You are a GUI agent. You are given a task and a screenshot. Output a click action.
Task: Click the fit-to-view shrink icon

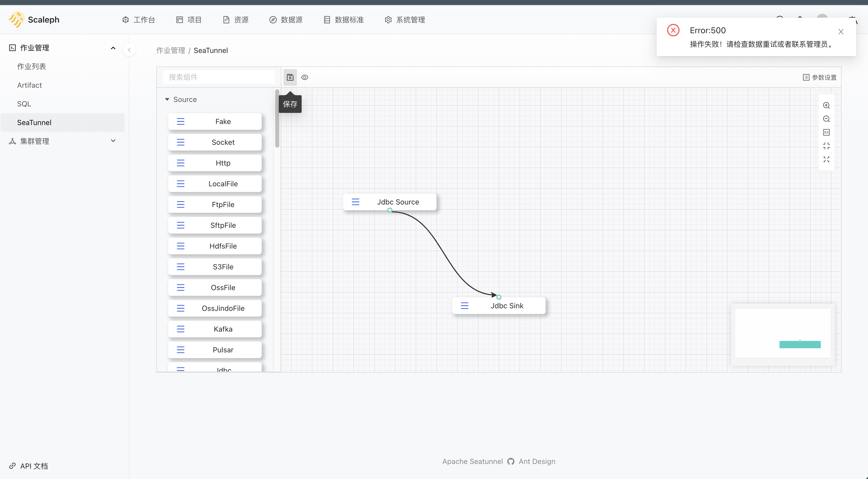click(x=826, y=146)
